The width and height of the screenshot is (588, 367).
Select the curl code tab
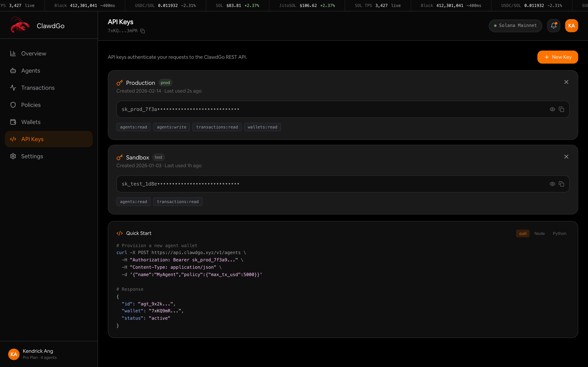click(523, 233)
